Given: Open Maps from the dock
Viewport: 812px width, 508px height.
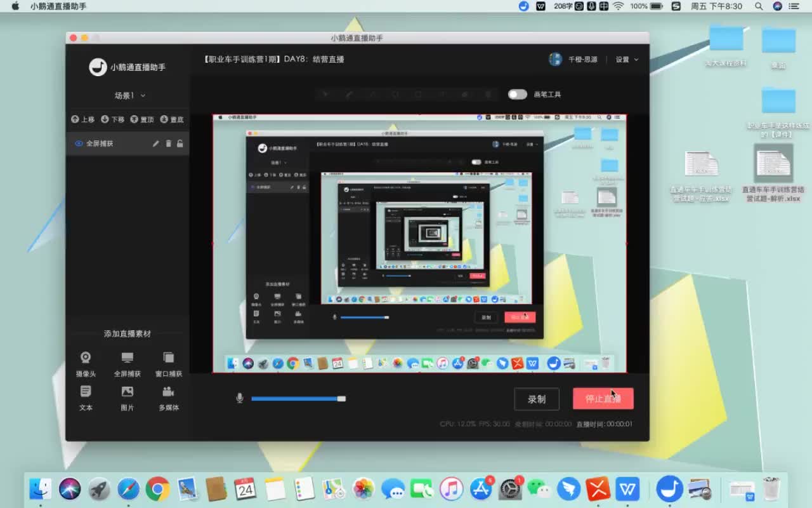Looking at the screenshot, I should click(x=334, y=489).
